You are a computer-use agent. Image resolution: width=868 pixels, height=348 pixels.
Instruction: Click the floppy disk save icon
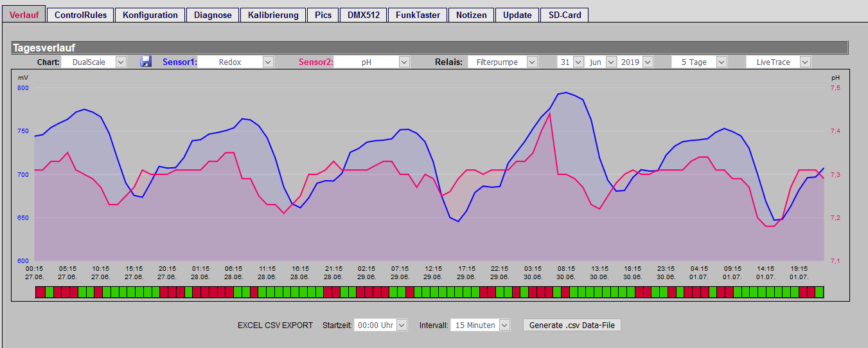pyautogui.click(x=146, y=62)
